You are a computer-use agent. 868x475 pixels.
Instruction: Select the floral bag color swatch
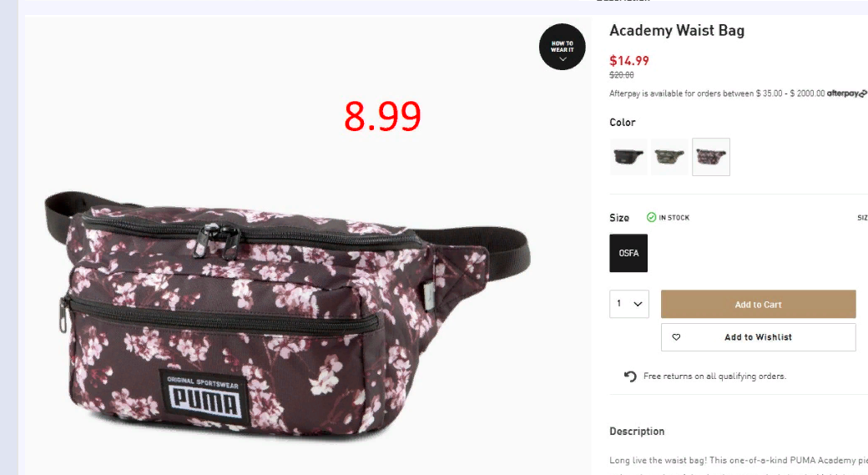coord(711,157)
